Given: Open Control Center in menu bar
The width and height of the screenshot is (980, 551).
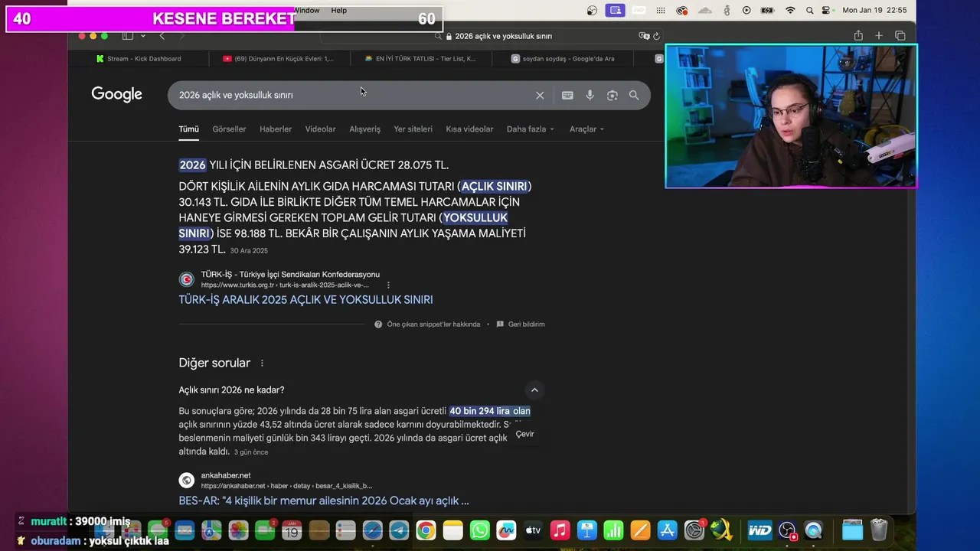Looking at the screenshot, I should coord(826,11).
